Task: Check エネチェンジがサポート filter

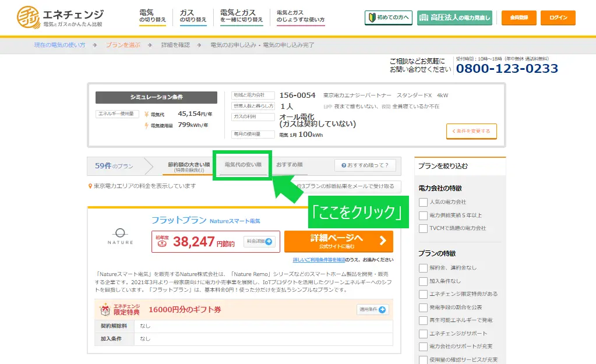Action: click(x=423, y=334)
